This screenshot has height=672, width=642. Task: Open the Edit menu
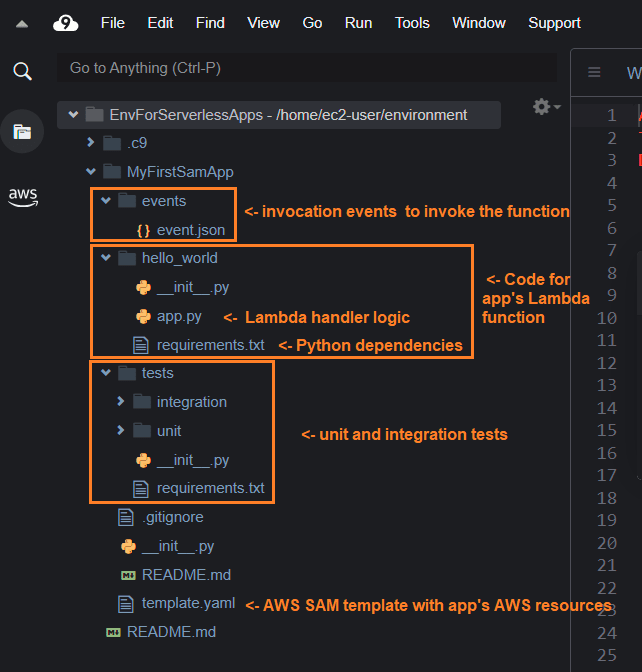pos(160,23)
